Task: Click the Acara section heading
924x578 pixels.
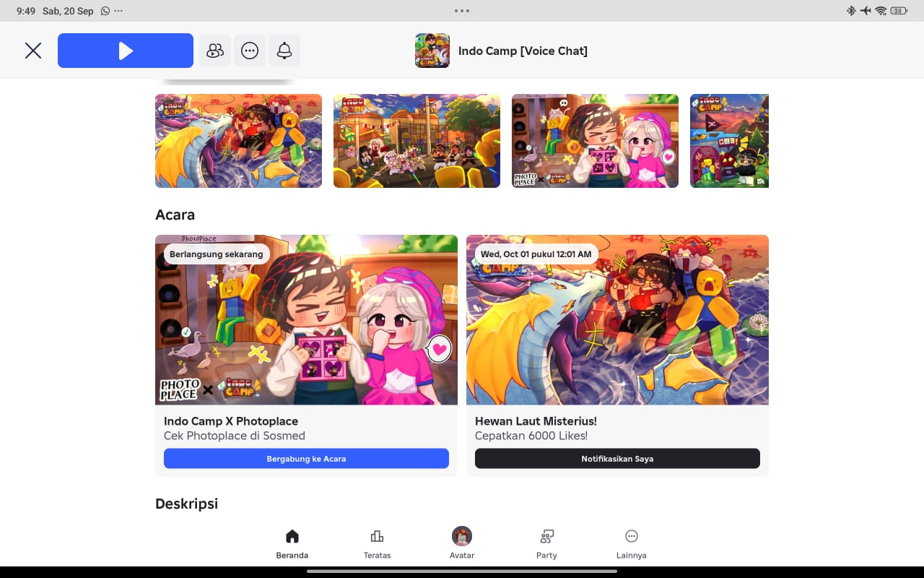Action: point(175,215)
